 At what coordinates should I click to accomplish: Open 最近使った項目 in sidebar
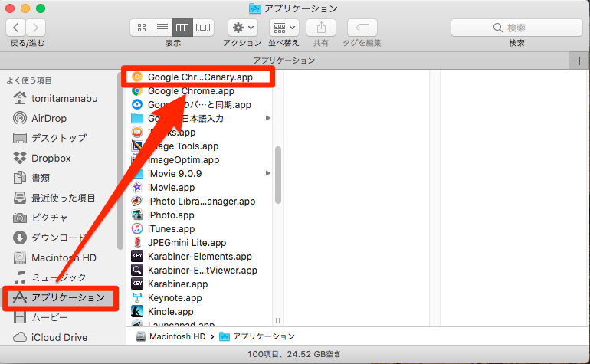point(54,198)
